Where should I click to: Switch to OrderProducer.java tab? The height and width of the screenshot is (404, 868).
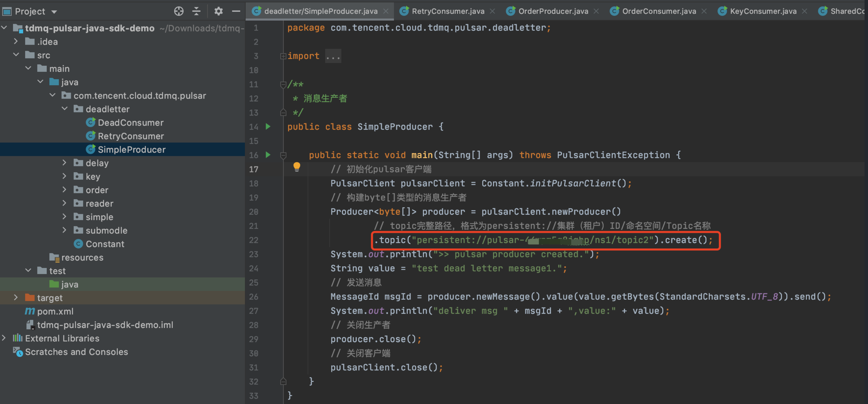pos(553,11)
